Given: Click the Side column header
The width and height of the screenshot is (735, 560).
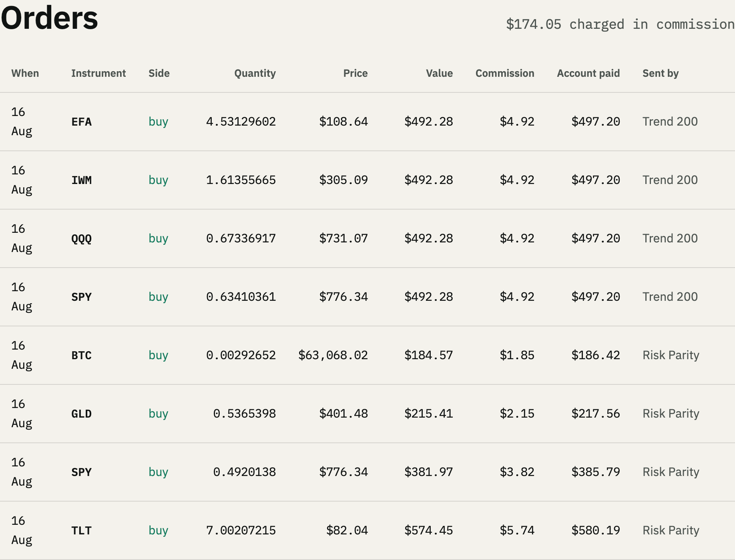Looking at the screenshot, I should [159, 73].
